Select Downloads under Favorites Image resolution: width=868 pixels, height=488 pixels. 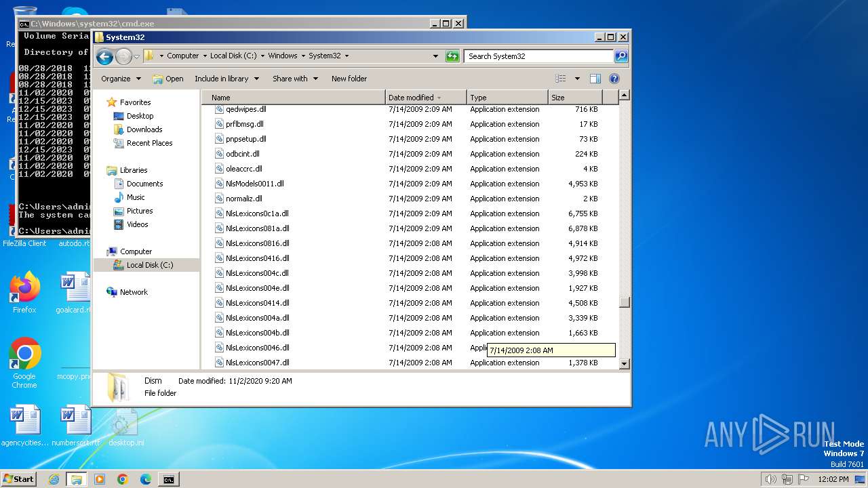(x=144, y=129)
